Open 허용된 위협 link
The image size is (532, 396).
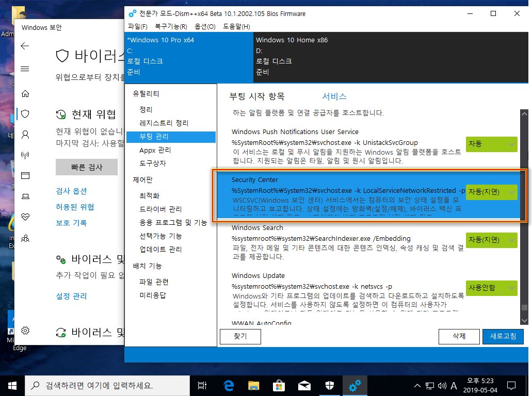coord(75,207)
